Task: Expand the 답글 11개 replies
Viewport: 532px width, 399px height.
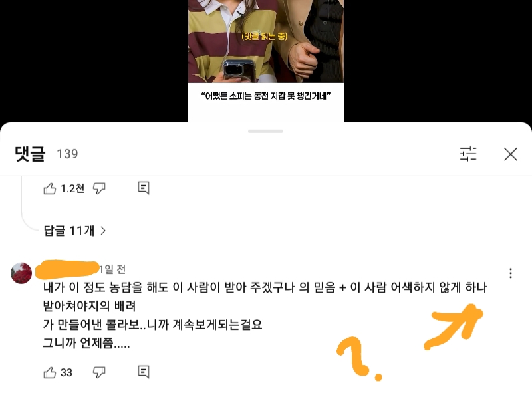Action: pos(74,231)
